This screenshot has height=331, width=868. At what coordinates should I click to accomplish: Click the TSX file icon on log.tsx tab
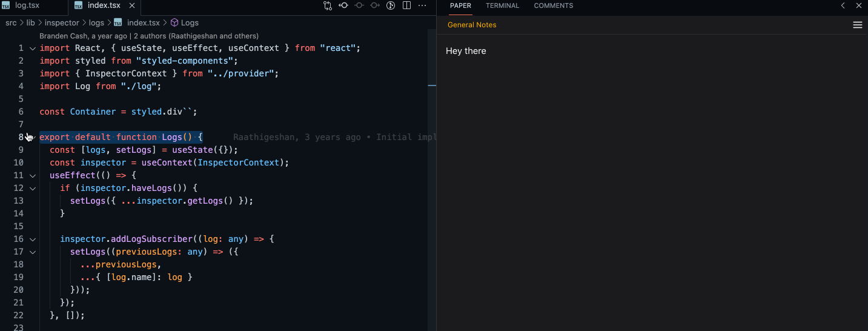[x=6, y=5]
